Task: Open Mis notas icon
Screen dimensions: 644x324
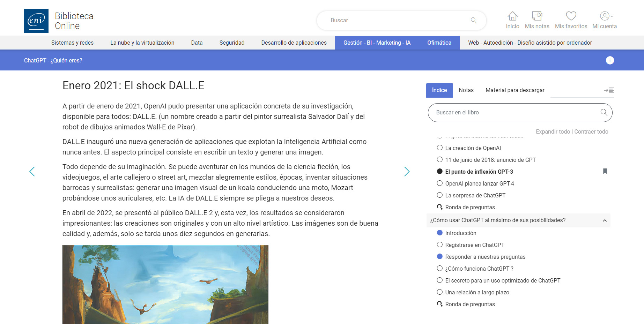Action: tap(537, 16)
